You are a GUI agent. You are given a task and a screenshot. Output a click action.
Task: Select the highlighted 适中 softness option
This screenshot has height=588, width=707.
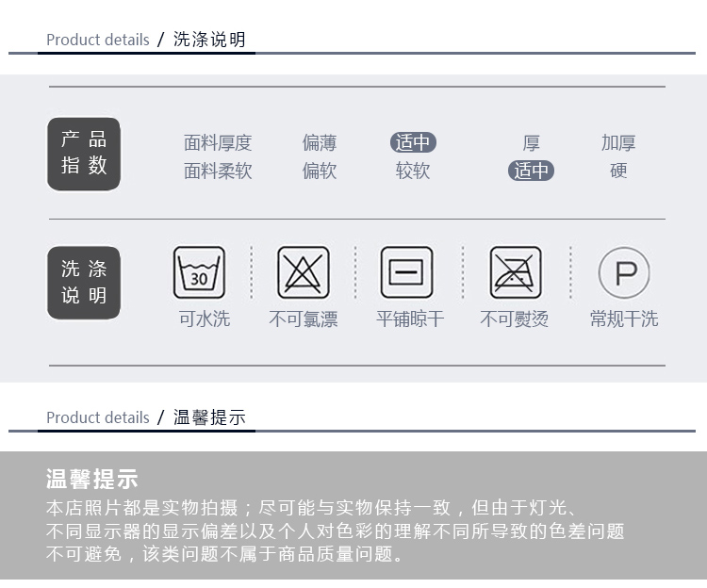tap(532, 171)
